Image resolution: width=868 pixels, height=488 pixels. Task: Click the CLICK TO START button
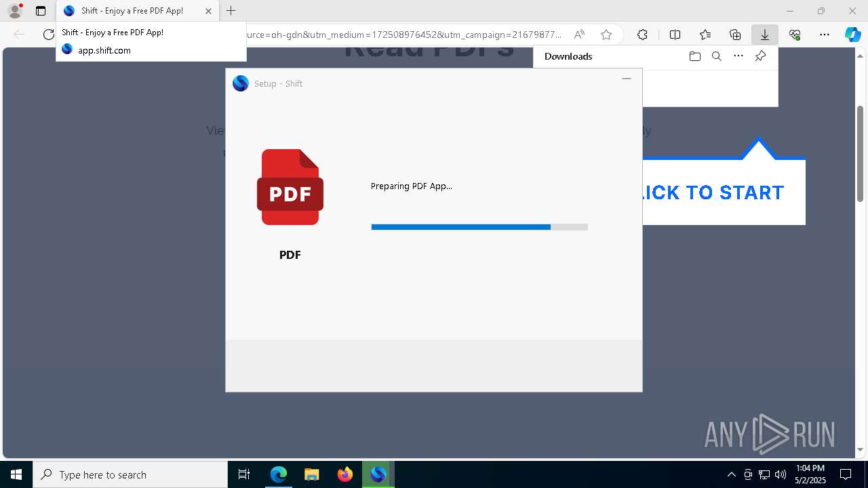click(x=724, y=192)
